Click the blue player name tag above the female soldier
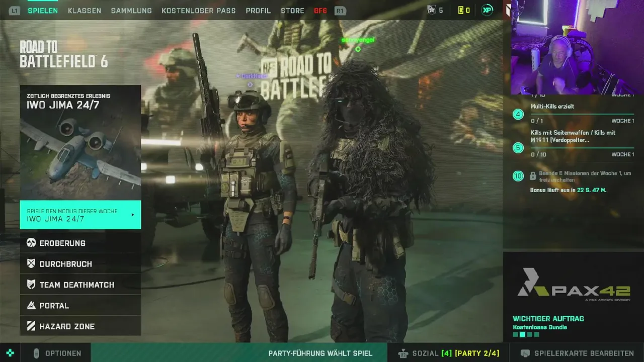Screen dimensions: 644x362 [252, 76]
